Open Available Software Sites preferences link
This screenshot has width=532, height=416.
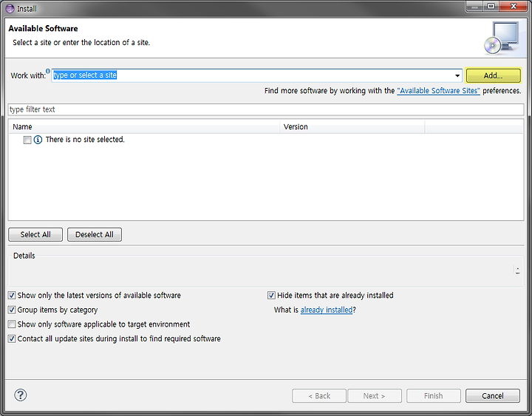pos(438,91)
